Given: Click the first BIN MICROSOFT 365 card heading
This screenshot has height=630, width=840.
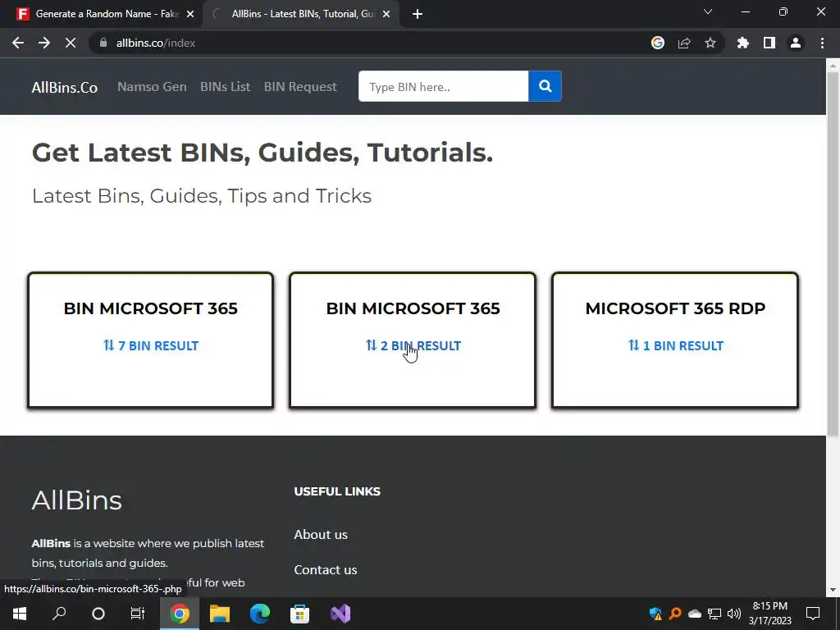Looking at the screenshot, I should (x=151, y=308).
